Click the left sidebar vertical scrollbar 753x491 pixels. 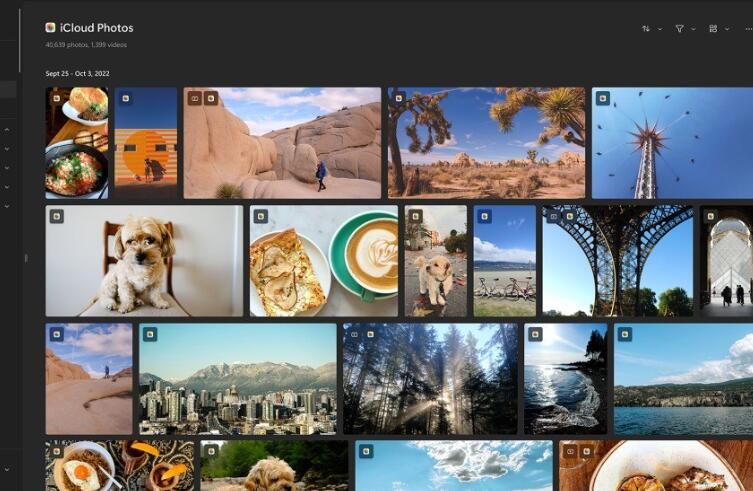pos(20,41)
